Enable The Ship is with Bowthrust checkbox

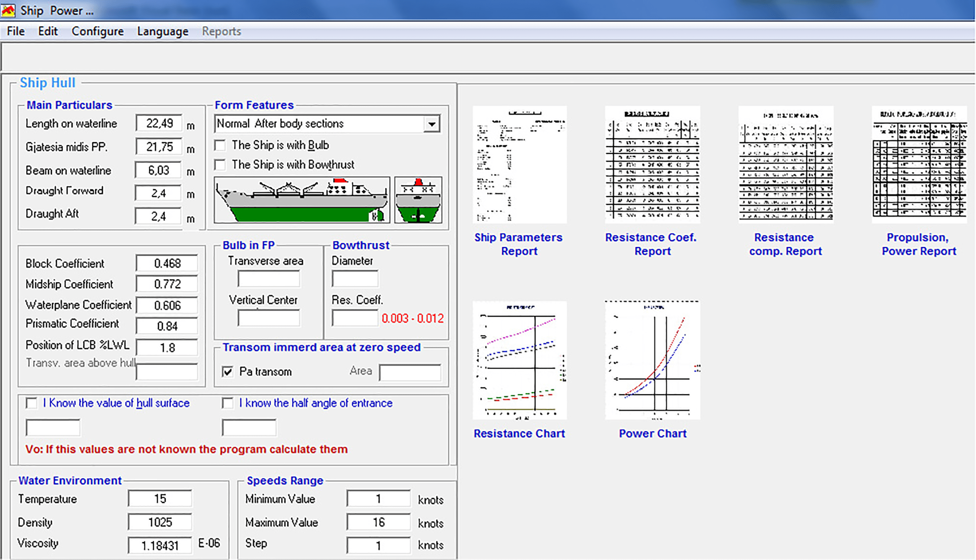(x=220, y=165)
